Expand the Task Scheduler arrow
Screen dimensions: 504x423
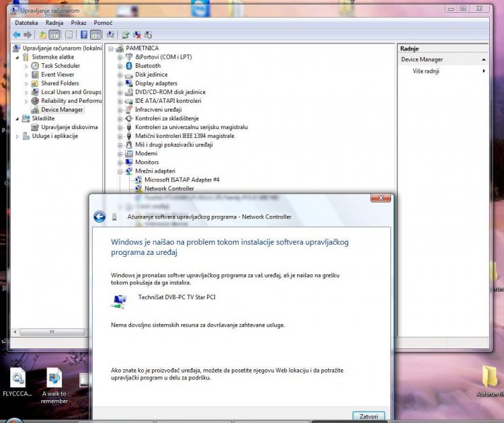coord(26,66)
